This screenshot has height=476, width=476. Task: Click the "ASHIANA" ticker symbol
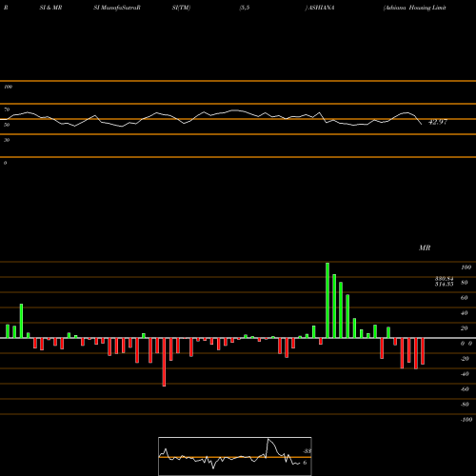[322, 8]
